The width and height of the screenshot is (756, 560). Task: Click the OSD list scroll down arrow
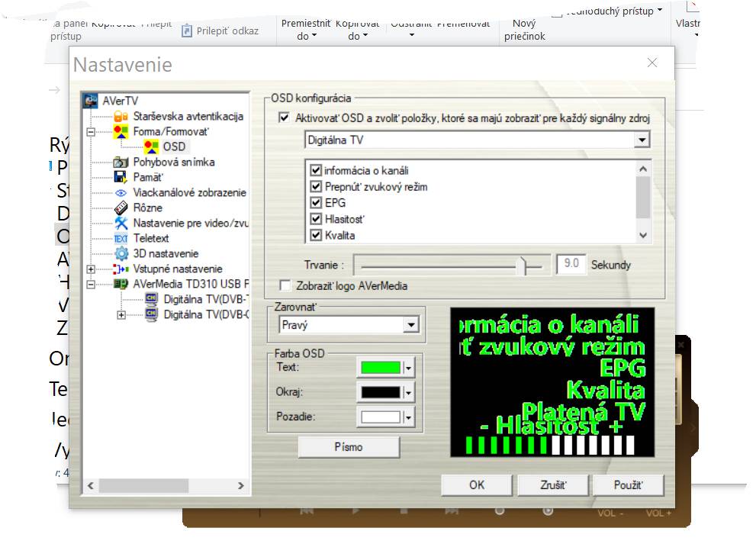642,236
